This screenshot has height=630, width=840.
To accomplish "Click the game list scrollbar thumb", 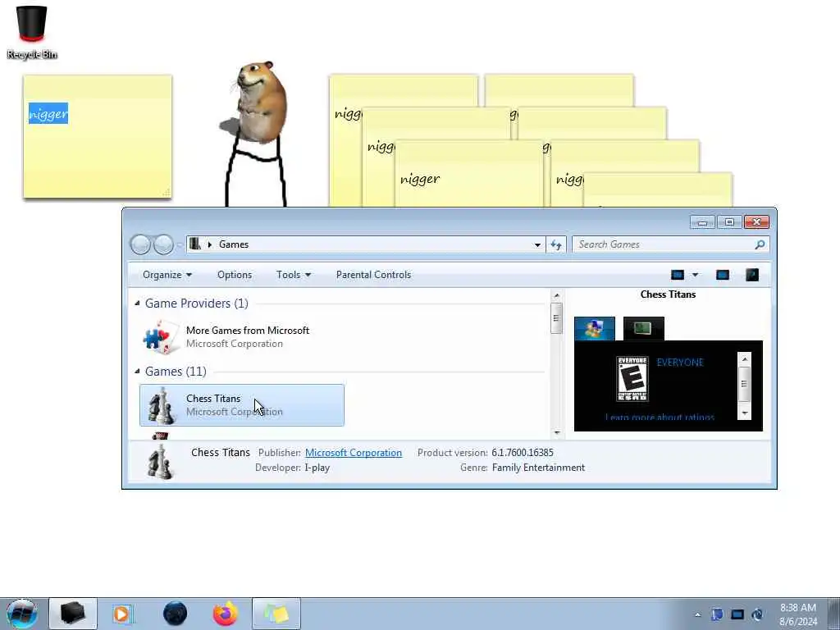I will [x=557, y=318].
